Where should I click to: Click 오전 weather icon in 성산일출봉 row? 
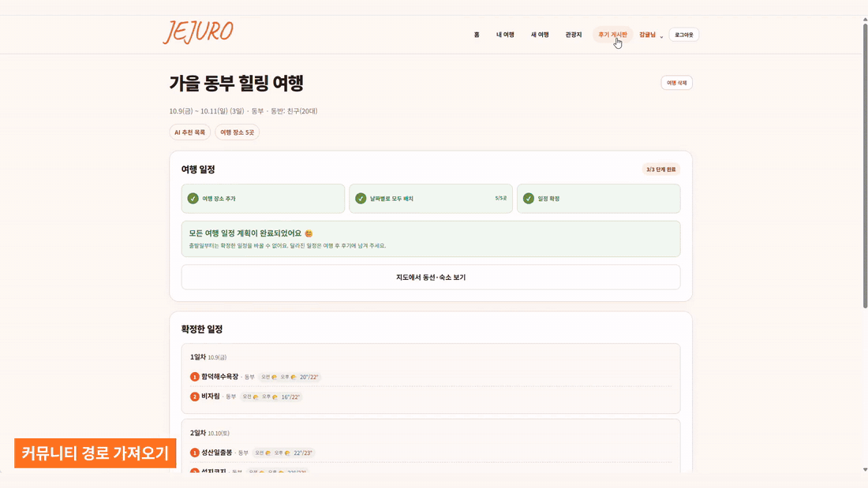[x=268, y=453]
